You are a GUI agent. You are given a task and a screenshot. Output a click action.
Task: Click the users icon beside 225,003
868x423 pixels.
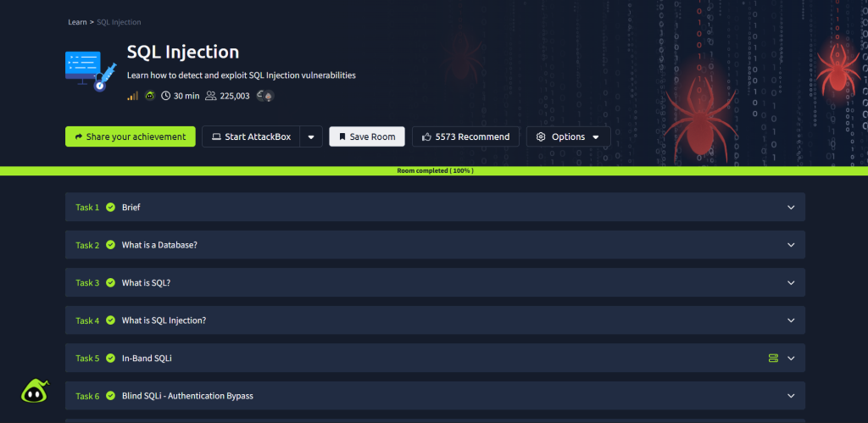(211, 97)
